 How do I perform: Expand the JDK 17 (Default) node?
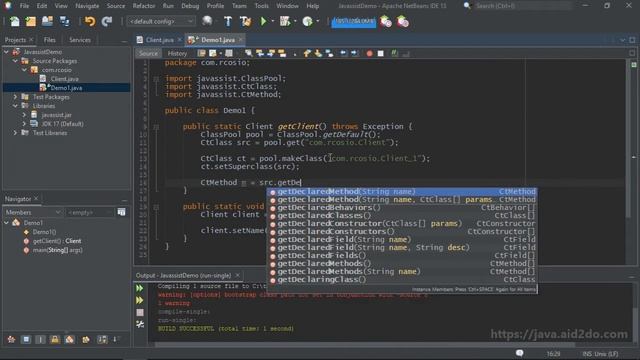(24, 124)
